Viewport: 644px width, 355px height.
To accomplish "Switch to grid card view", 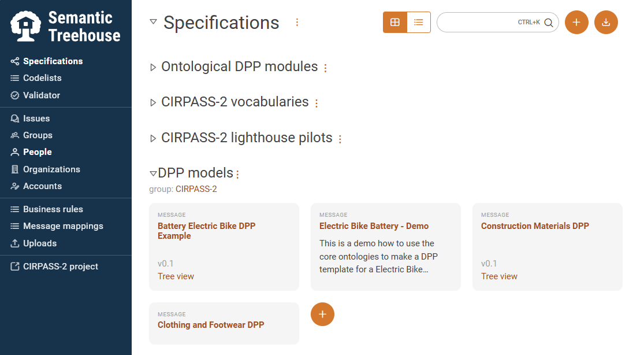I will pyautogui.click(x=395, y=22).
